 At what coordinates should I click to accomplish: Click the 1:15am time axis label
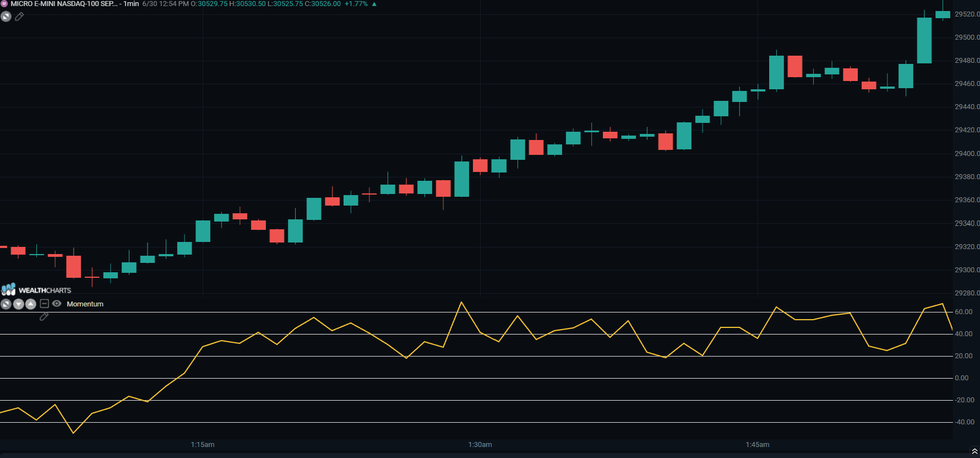click(x=203, y=445)
